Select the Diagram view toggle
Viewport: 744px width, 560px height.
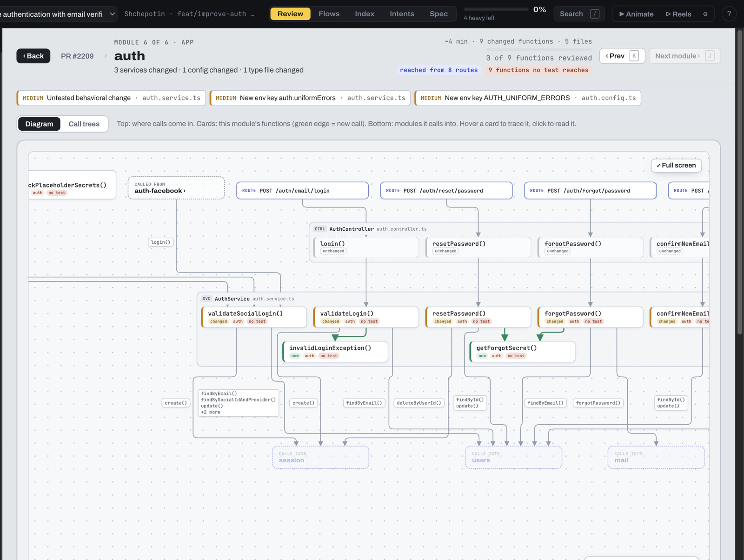coord(39,124)
